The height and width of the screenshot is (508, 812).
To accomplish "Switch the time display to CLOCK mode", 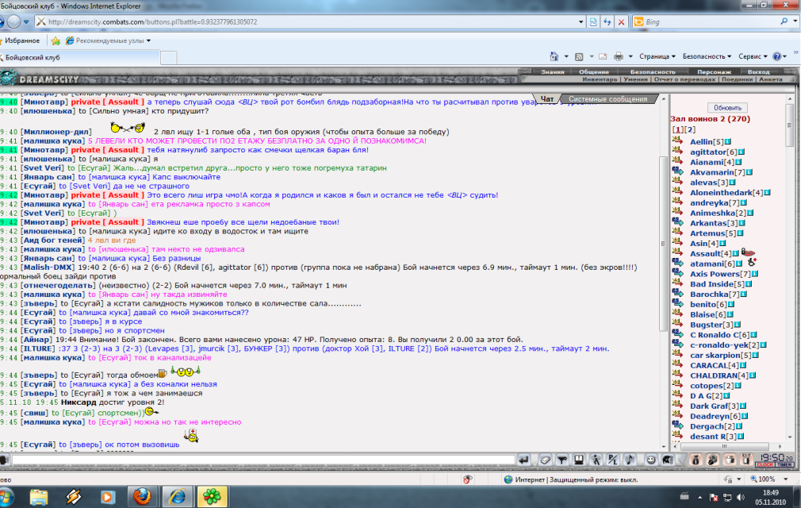I will 764,464.
